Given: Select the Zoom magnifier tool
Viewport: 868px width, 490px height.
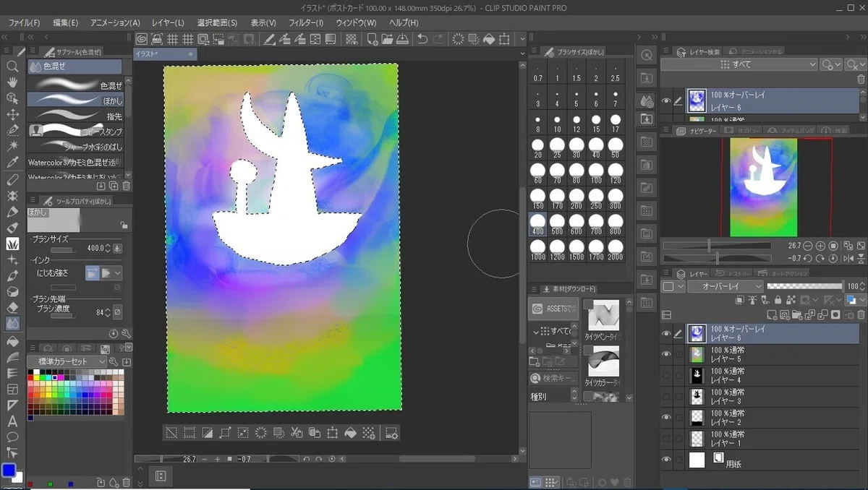Looking at the screenshot, I should (x=12, y=66).
